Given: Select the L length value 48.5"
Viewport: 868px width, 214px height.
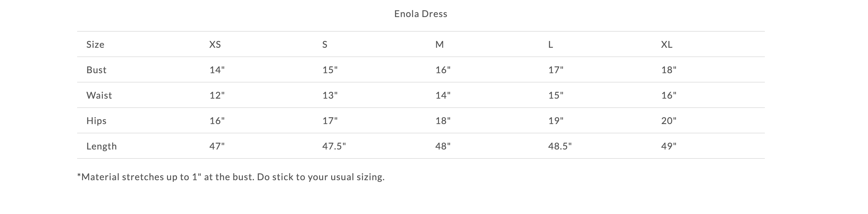Looking at the screenshot, I should point(560,146).
